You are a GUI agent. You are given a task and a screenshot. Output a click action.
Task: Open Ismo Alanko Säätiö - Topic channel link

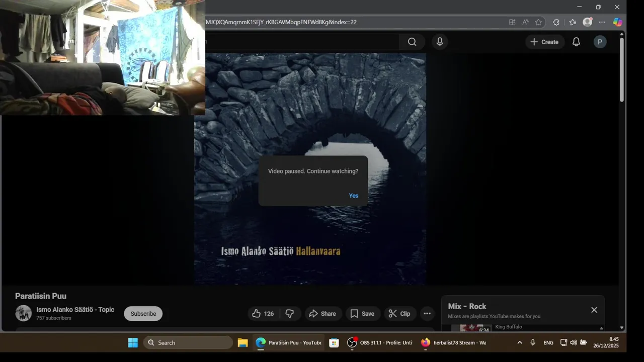pyautogui.click(x=75, y=310)
